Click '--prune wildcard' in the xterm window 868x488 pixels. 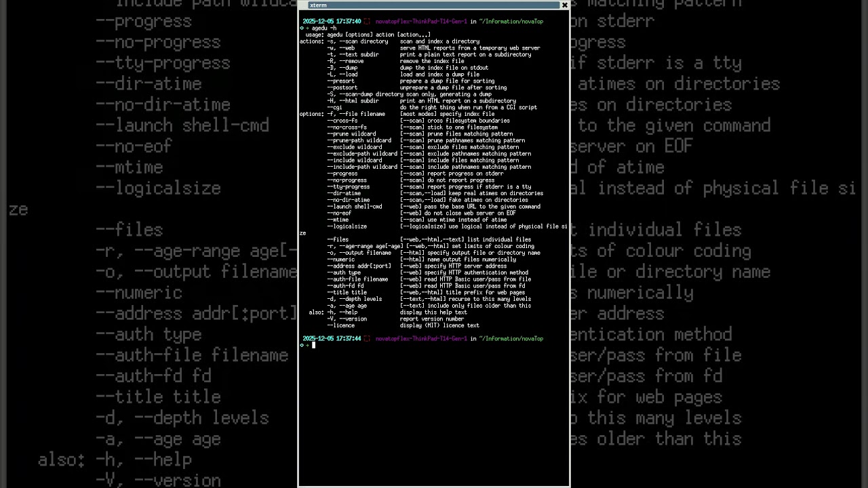tap(351, 134)
